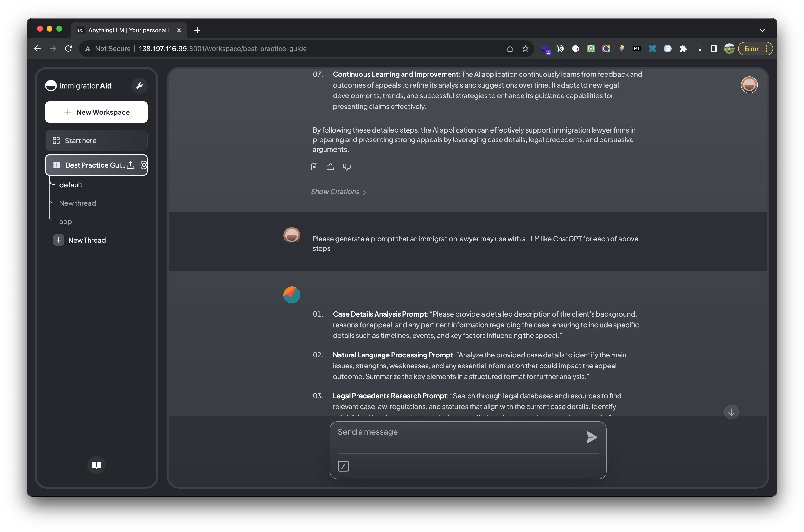Click the copy response clipboard icon
804x532 pixels.
(314, 167)
